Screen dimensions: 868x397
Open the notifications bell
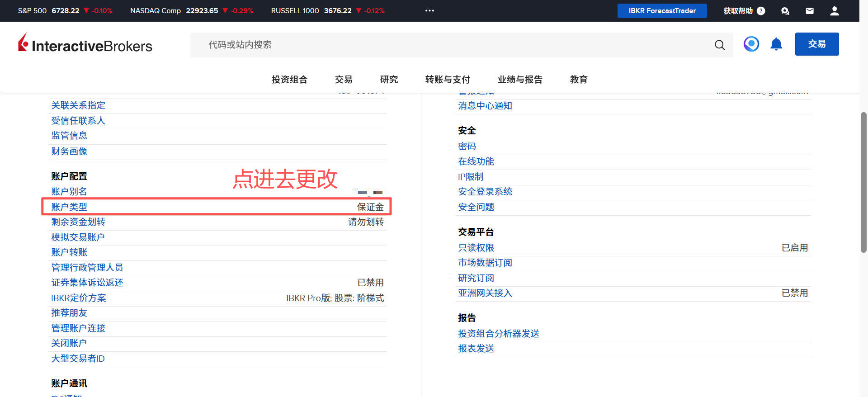(x=776, y=44)
